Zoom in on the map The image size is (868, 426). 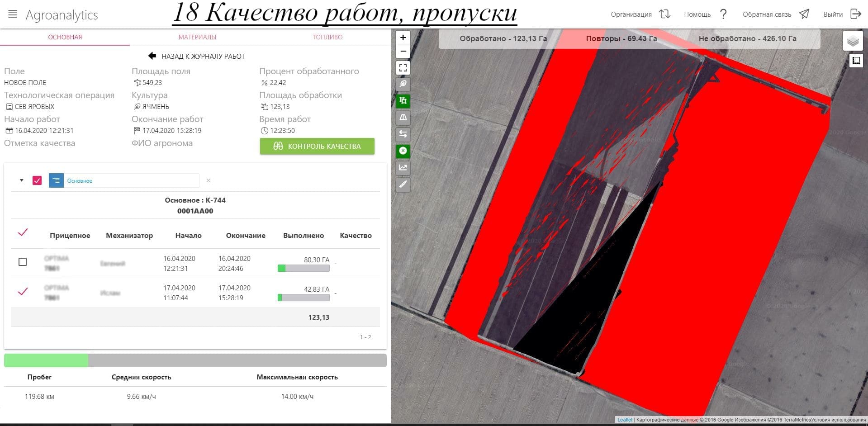[403, 38]
